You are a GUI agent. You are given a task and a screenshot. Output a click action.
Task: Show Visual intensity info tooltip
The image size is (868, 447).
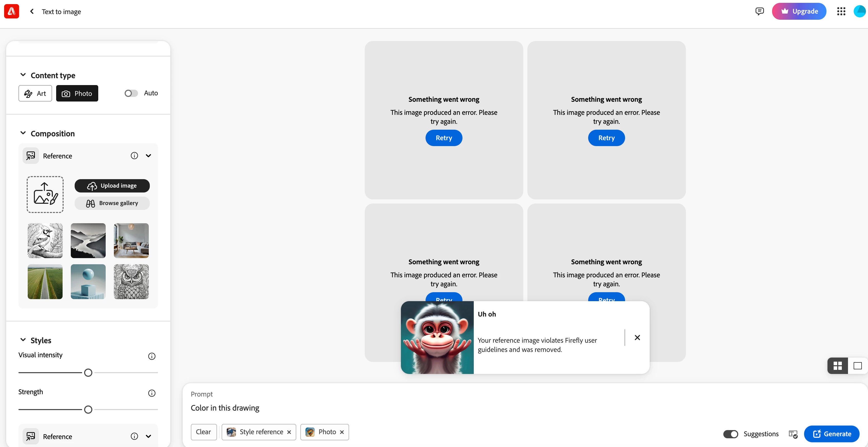coord(152,356)
